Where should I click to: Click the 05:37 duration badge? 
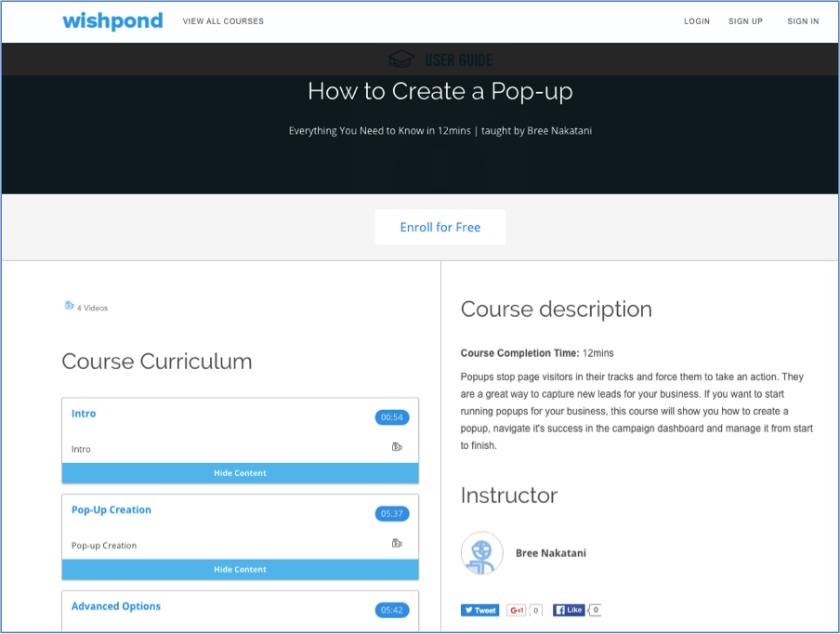[x=391, y=514]
